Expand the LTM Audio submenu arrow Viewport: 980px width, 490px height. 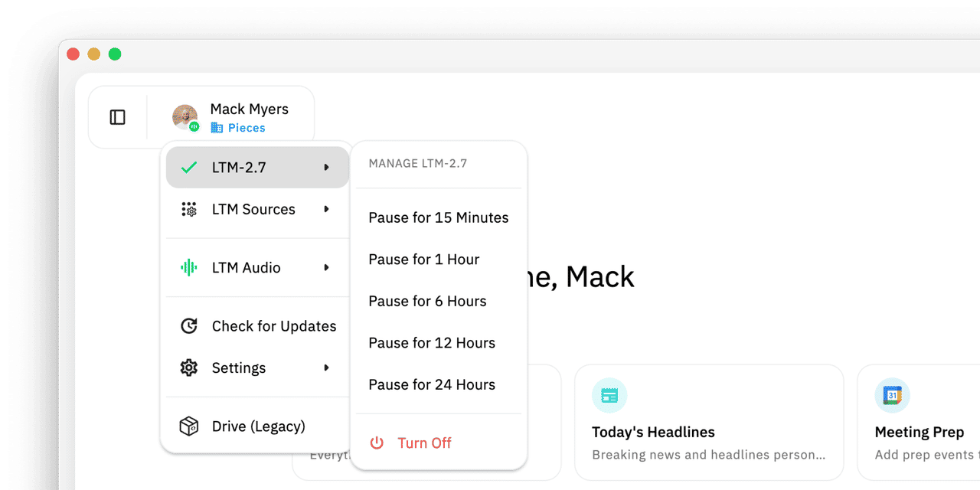coord(326,268)
